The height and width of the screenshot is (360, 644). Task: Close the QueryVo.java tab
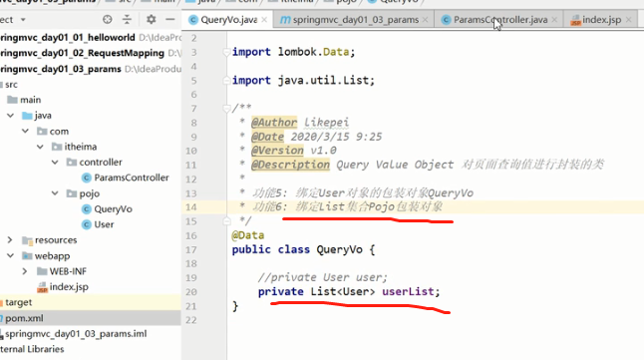pos(264,20)
